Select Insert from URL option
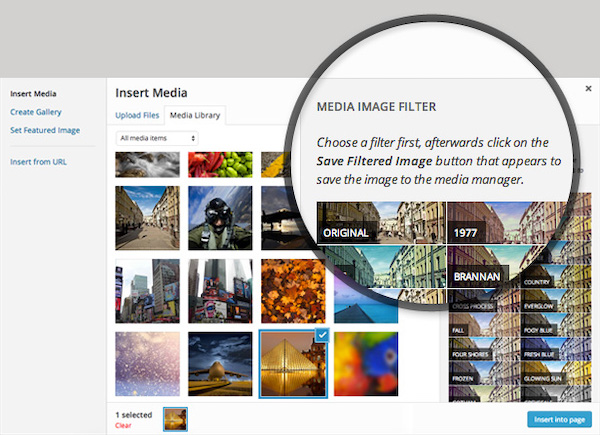This screenshot has width=600, height=435. coord(39,162)
